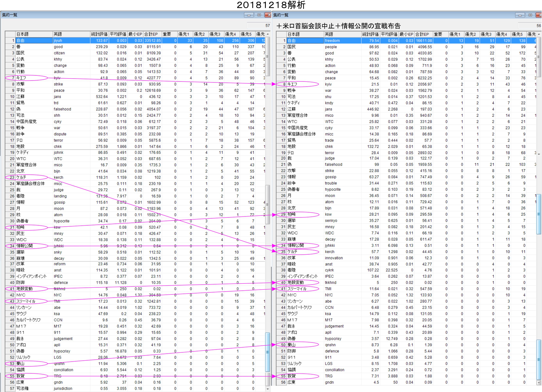This screenshot has width=542, height=392.
Task: Maximize the left 集約一覧 window
Action: (259, 15)
